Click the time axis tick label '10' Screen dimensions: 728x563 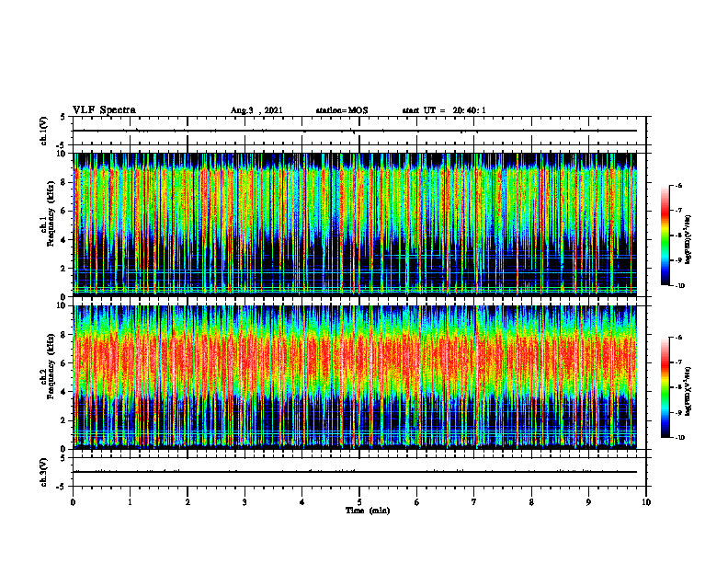[x=646, y=502]
